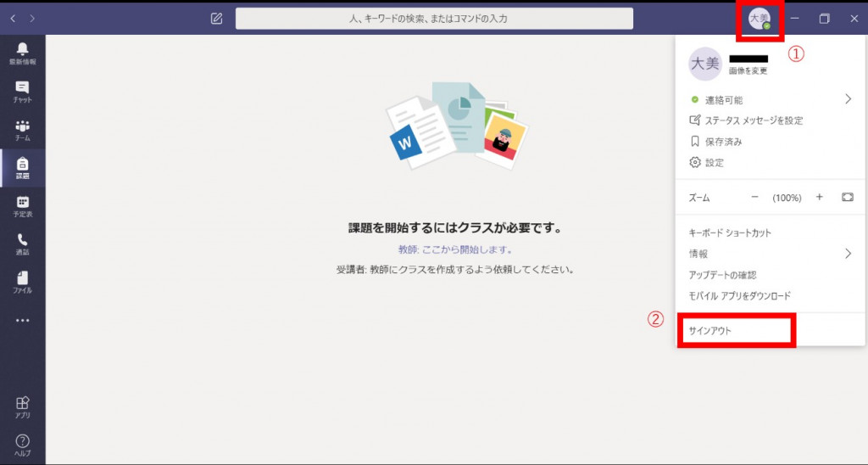The image size is (868, 465).
Task: Expand the 連絡可能 status submenu
Action: tap(847, 99)
